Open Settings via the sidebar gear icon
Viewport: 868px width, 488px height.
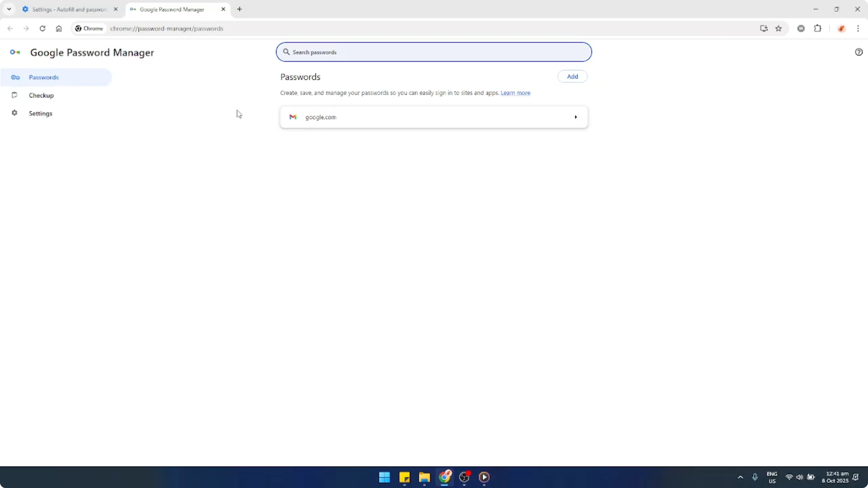14,113
